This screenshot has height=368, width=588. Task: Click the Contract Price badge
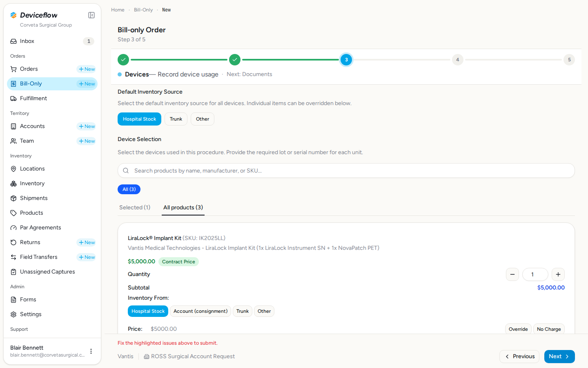(x=178, y=262)
